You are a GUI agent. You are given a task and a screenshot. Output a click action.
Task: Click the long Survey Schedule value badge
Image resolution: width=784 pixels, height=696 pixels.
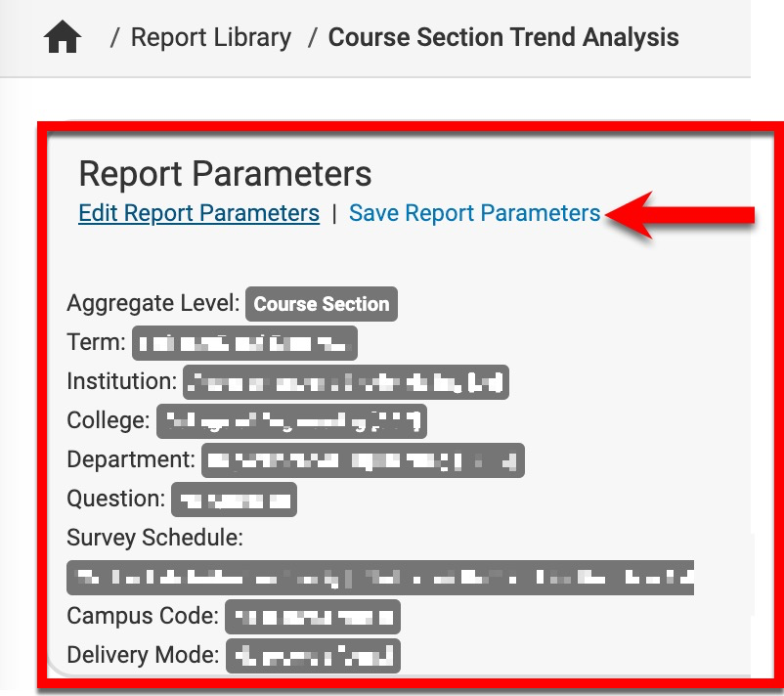point(381,577)
